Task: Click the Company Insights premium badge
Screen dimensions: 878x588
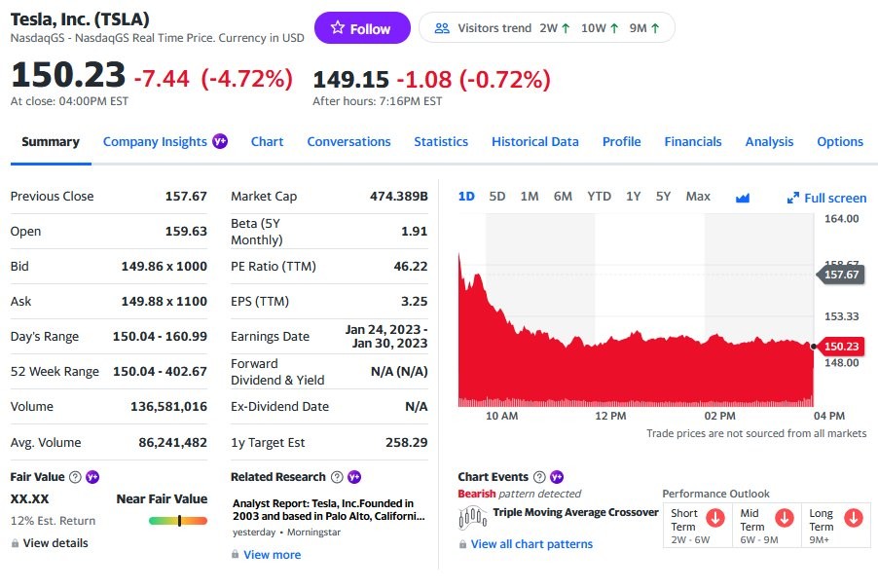Action: (220, 141)
